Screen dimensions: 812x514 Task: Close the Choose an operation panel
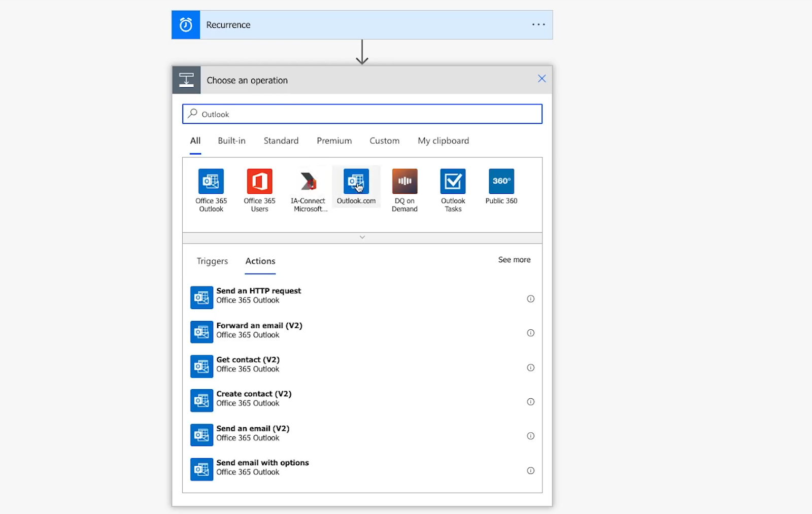click(x=542, y=79)
